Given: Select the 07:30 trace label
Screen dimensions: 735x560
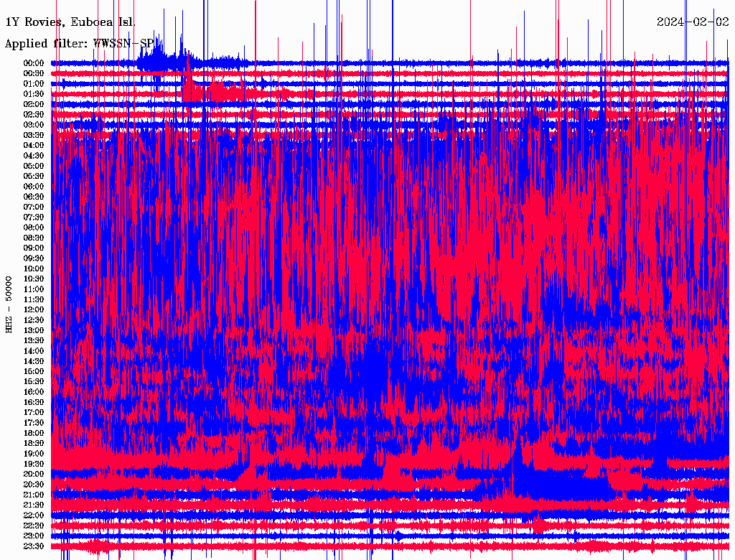Looking at the screenshot, I should pos(34,218).
